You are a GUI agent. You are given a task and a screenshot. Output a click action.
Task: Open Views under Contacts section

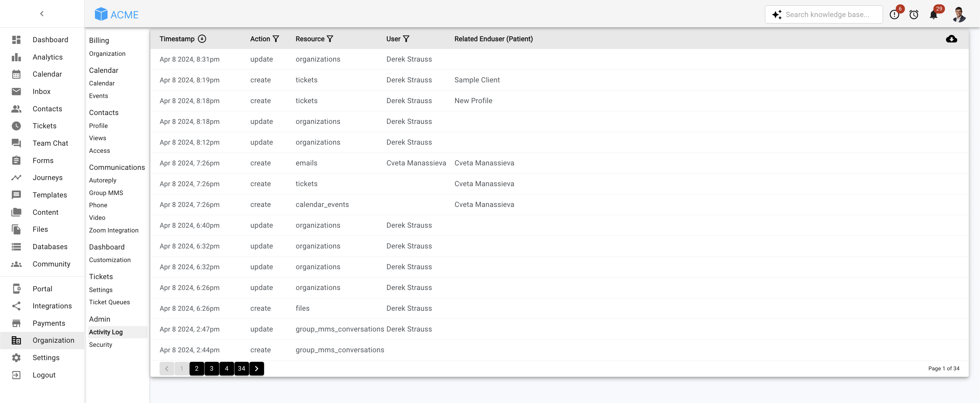(x=98, y=138)
